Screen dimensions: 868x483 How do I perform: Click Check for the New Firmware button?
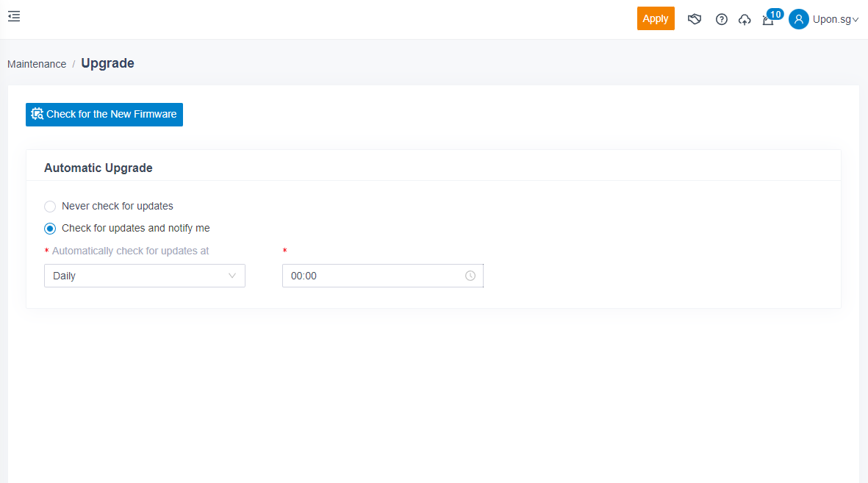tap(104, 115)
